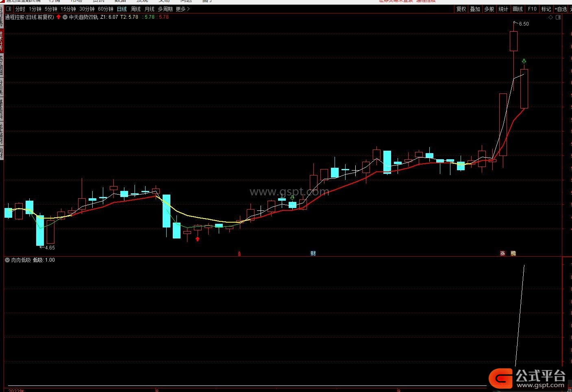Click the 低吸: 1.00 indicator value
572x392 pixels.
point(44,260)
